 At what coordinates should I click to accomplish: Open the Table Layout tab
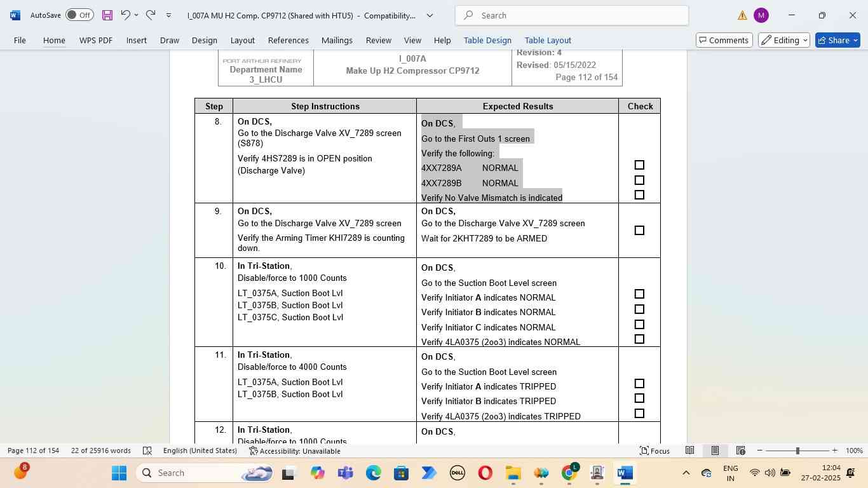click(x=548, y=40)
